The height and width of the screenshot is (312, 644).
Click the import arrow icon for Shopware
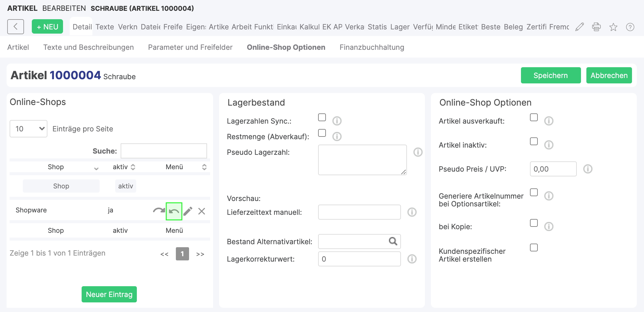coord(174,211)
